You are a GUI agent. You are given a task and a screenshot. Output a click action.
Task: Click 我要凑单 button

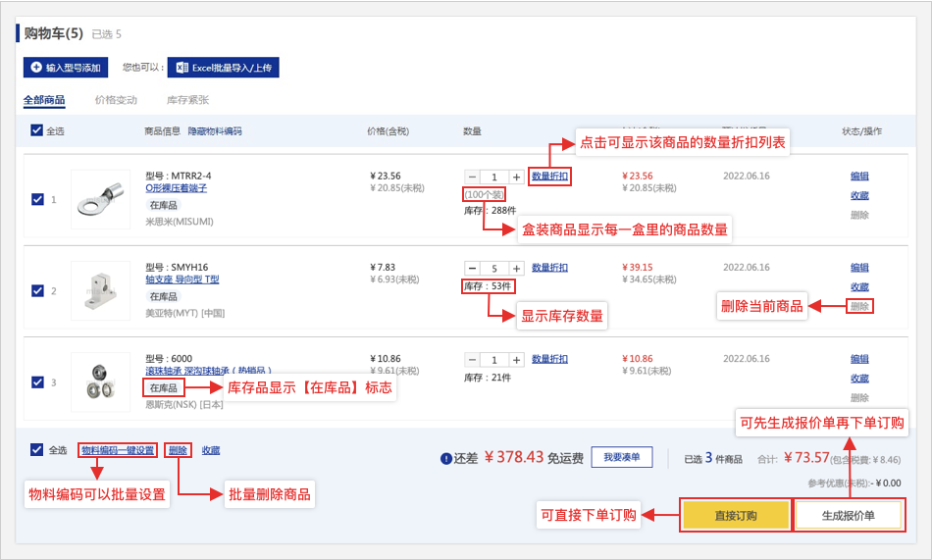(x=621, y=458)
